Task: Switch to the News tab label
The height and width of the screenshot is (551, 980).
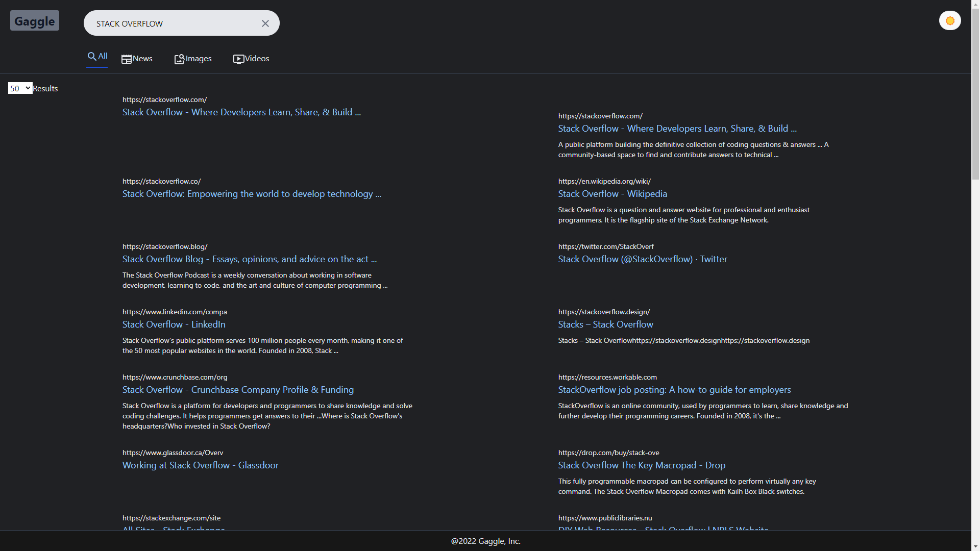Action: tap(142, 59)
